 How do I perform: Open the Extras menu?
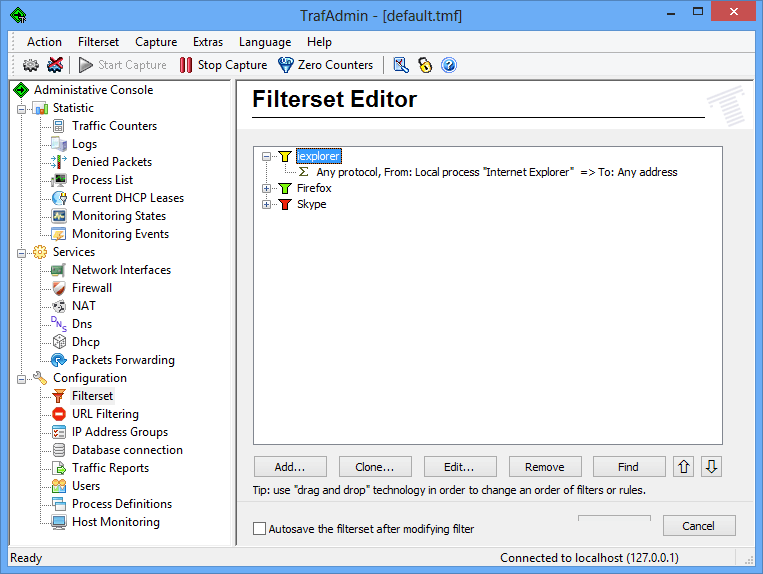208,42
